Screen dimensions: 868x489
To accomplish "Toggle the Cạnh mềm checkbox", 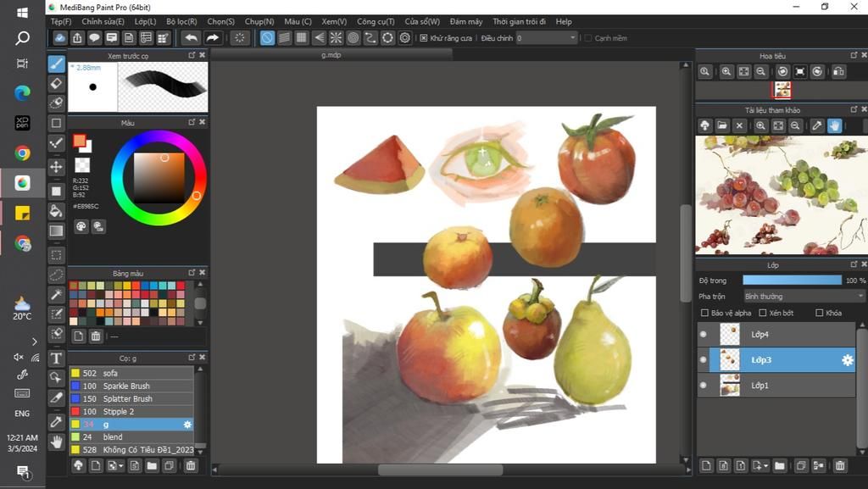I will pyautogui.click(x=588, y=38).
